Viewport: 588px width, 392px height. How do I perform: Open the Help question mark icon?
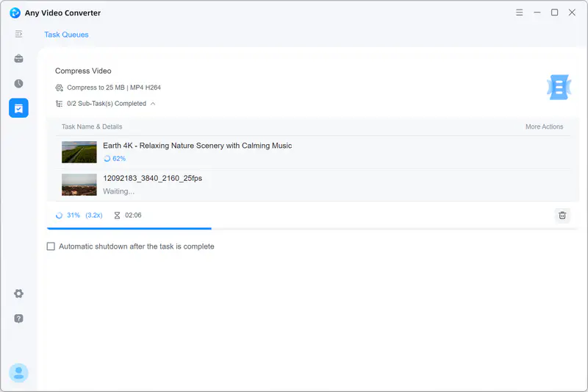18,318
